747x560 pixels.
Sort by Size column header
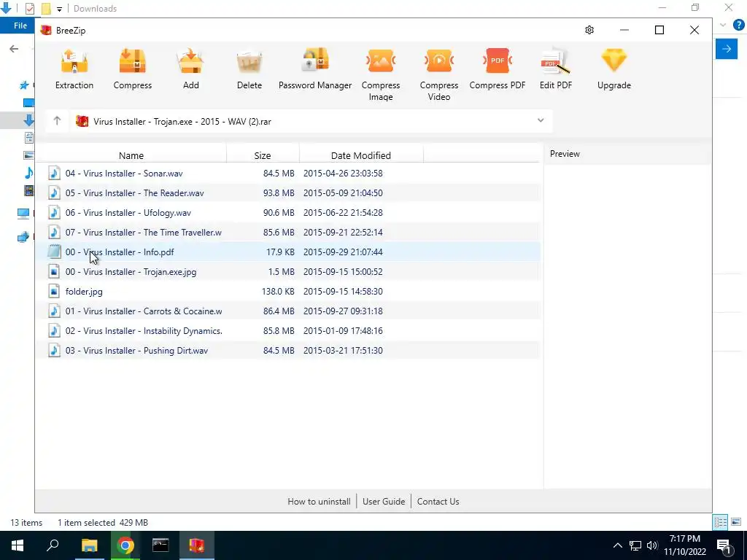(x=263, y=155)
